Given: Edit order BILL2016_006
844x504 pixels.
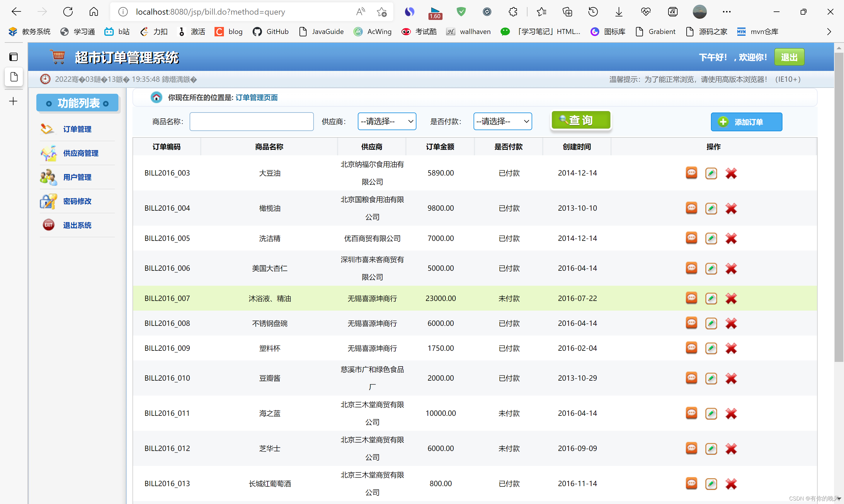Looking at the screenshot, I should click(711, 268).
